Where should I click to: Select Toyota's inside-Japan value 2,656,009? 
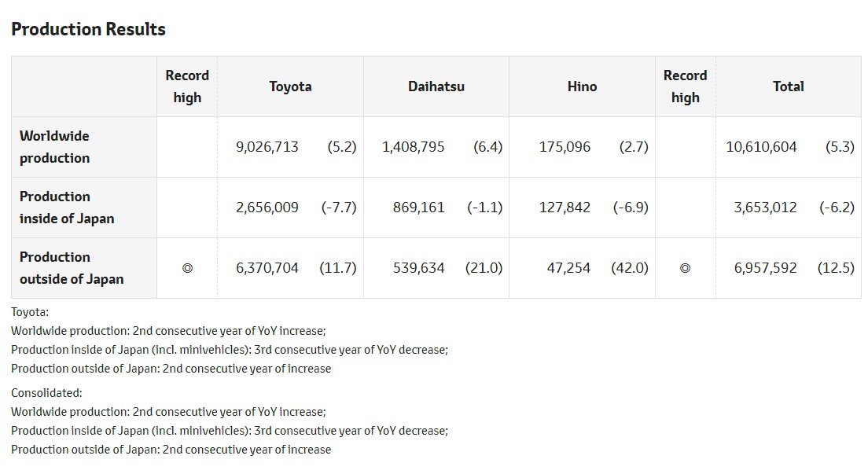pyautogui.click(x=267, y=208)
